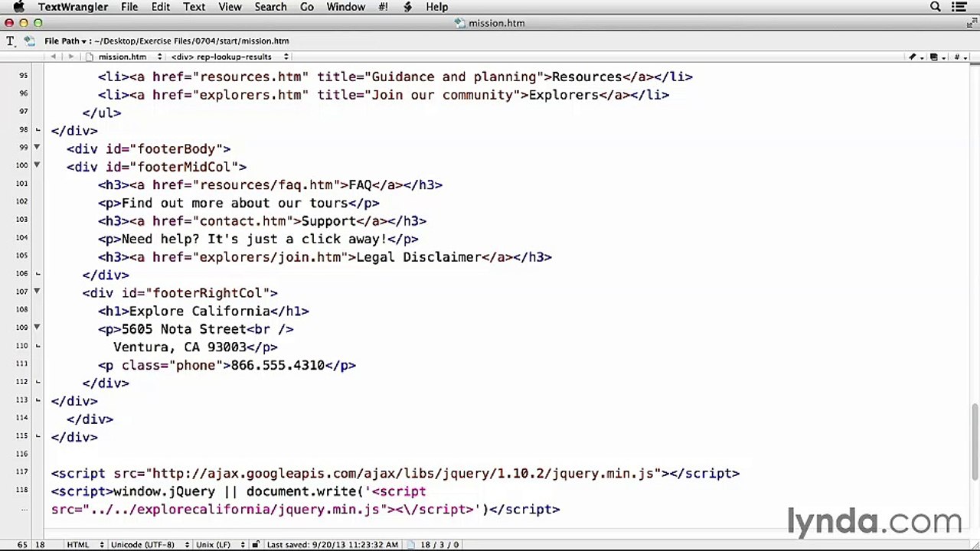Screen dimensions: 980x551
Task: Open the #! shebang menu
Action: coord(383,7)
